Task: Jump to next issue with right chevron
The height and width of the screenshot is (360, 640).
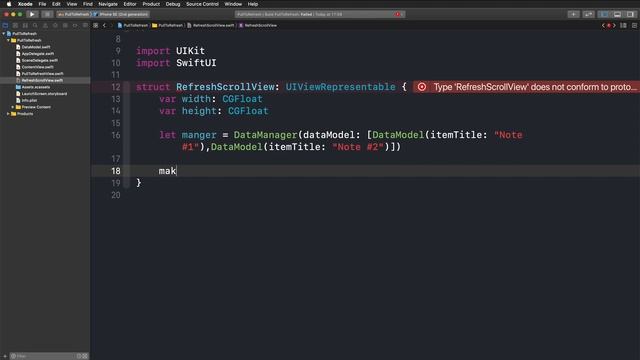Action: (x=614, y=25)
